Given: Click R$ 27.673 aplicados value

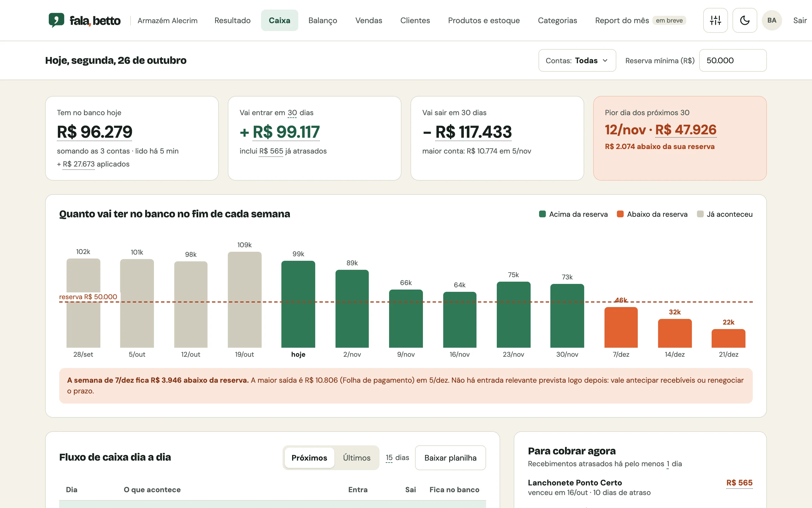Looking at the screenshot, I should [x=78, y=164].
